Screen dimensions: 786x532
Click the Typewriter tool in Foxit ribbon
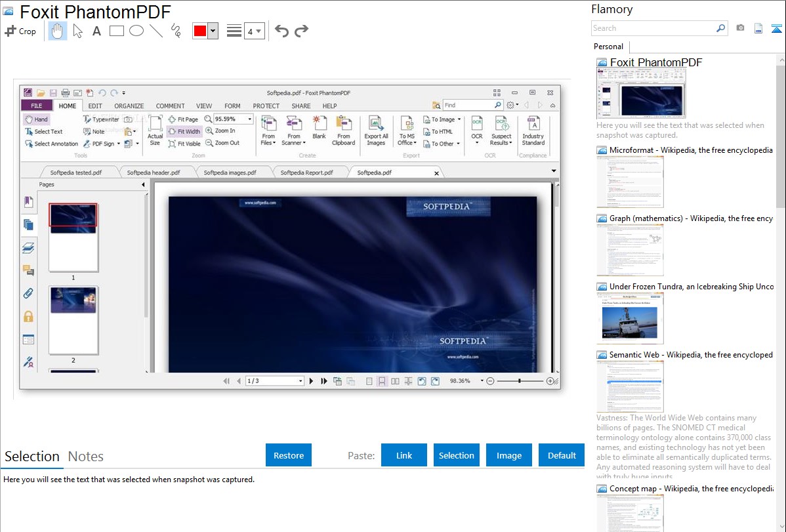(x=101, y=119)
